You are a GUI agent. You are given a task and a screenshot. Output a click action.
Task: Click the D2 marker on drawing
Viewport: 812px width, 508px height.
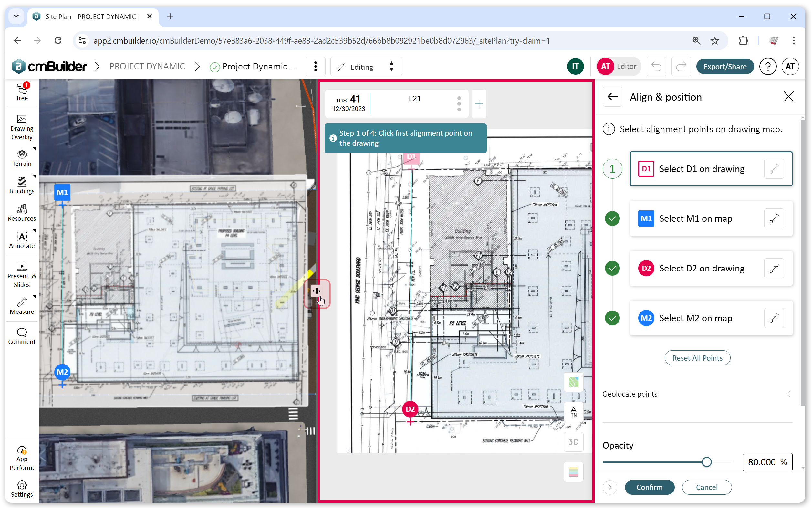pyautogui.click(x=410, y=409)
